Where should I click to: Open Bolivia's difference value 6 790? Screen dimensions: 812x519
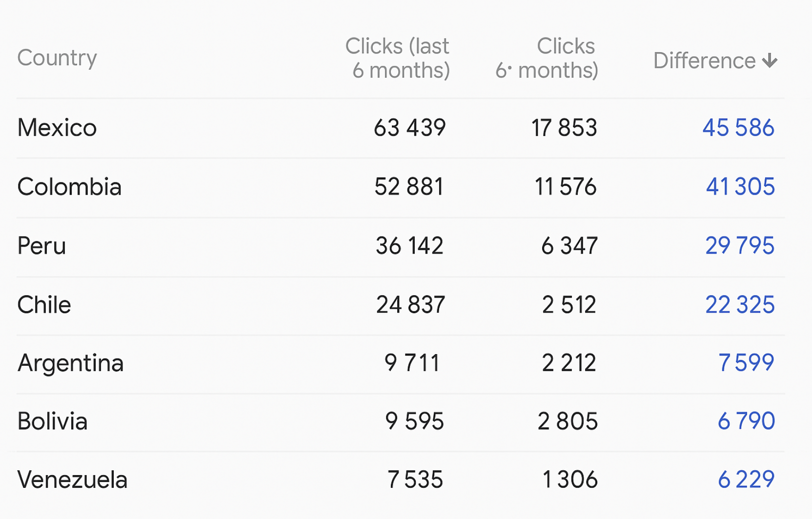[746, 421]
